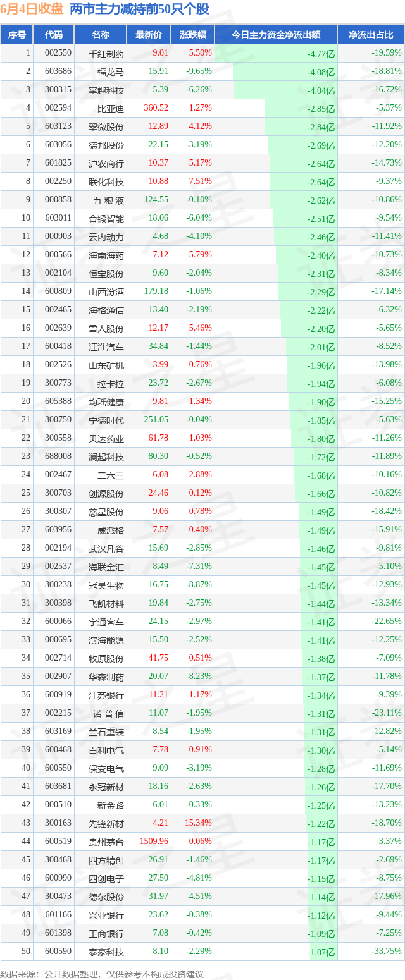Screen dimensions: 405x980
Task: Click 贵州茅台 price 1509.96
Action: (154, 842)
